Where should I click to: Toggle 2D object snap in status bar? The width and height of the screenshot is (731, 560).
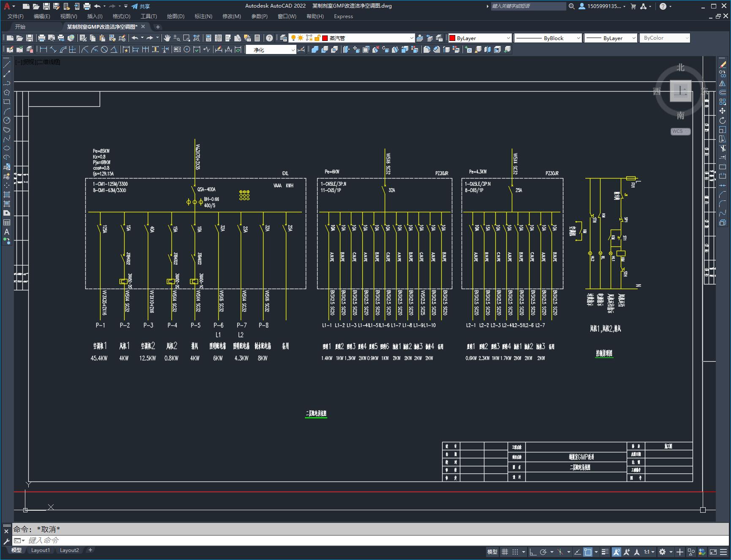(588, 552)
